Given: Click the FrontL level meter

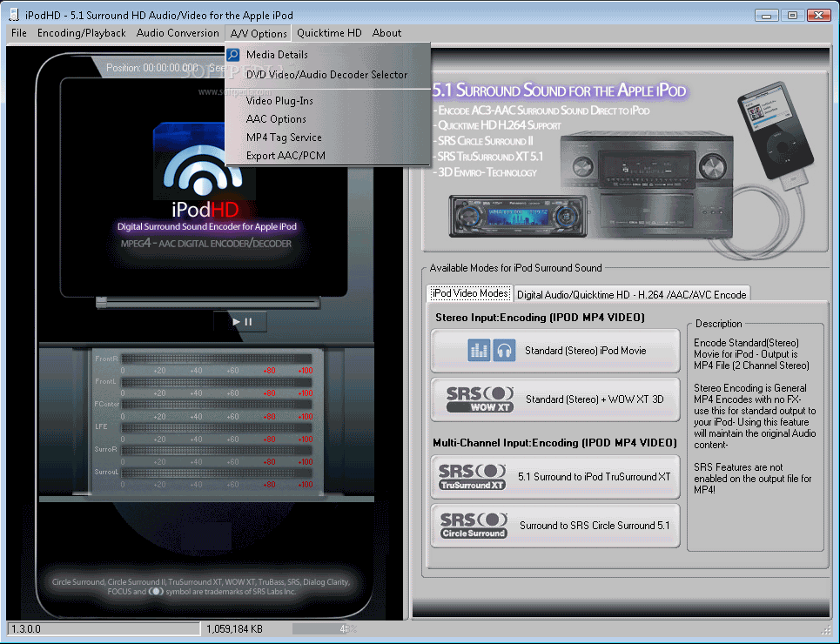Looking at the screenshot, I should click(217, 381).
